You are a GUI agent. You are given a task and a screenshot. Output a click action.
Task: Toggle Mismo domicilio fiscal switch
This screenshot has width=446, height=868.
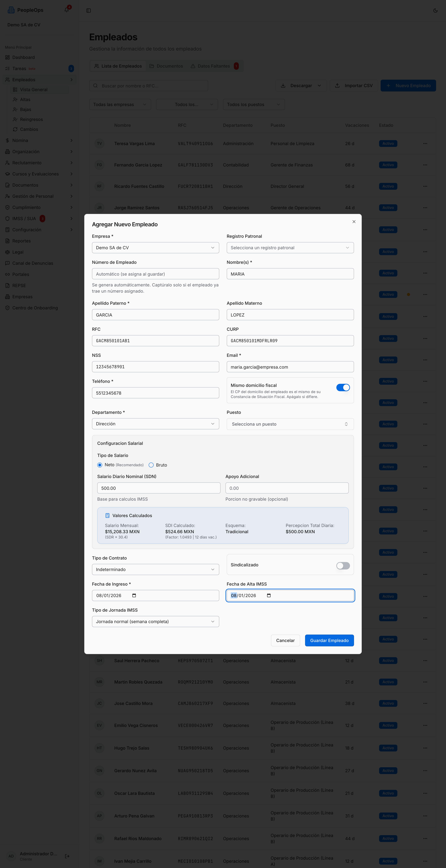pos(343,387)
